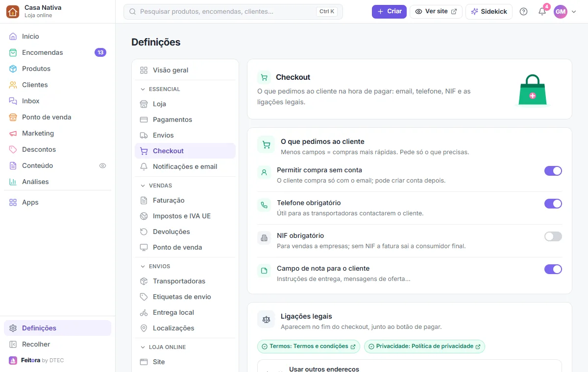This screenshot has height=372, width=588.
Task: Click the Visão geral grid icon
Action: coord(144,70)
